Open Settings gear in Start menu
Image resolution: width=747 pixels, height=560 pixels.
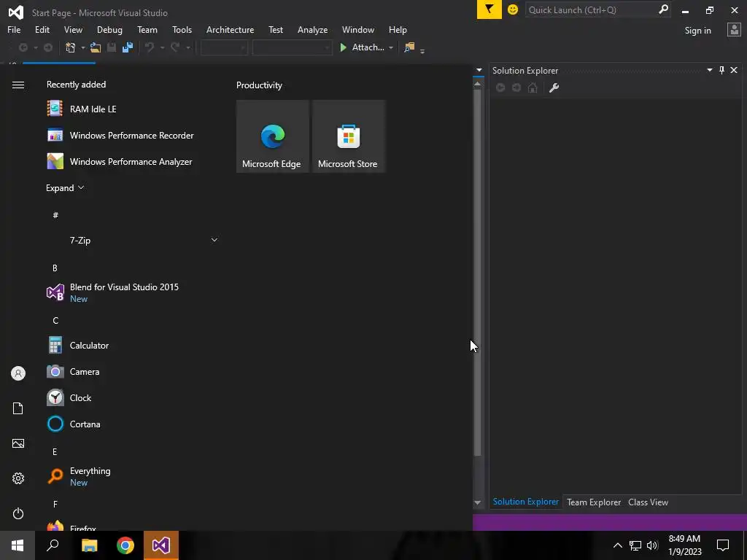pyautogui.click(x=18, y=478)
